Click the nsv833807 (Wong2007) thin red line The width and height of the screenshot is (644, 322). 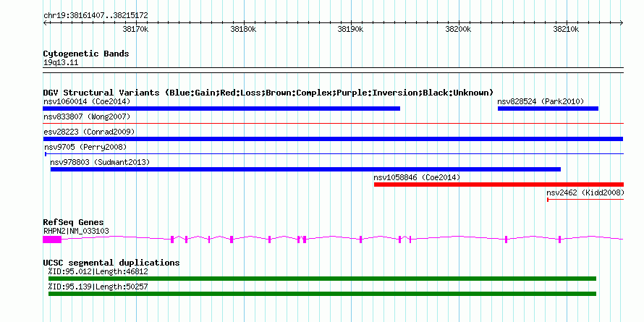[x=333, y=123]
